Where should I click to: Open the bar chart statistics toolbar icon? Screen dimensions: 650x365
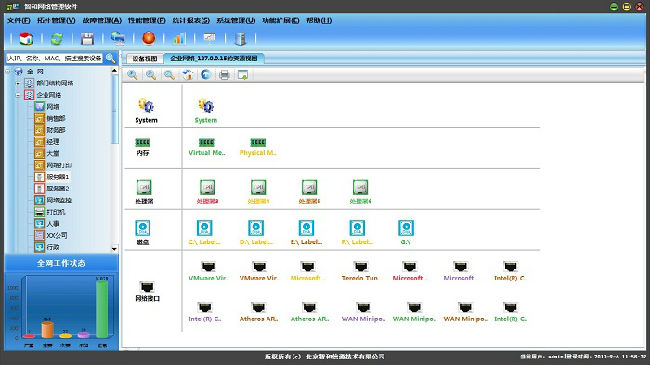[179, 39]
